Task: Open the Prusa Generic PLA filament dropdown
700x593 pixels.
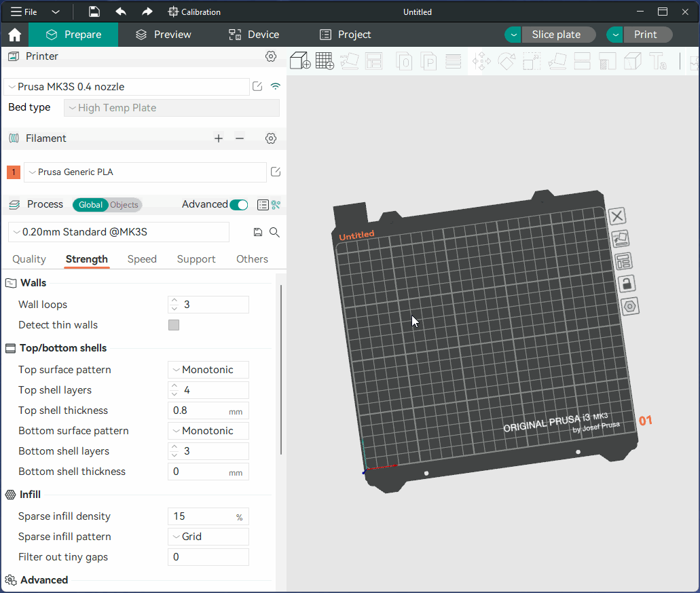Action: [x=145, y=172]
